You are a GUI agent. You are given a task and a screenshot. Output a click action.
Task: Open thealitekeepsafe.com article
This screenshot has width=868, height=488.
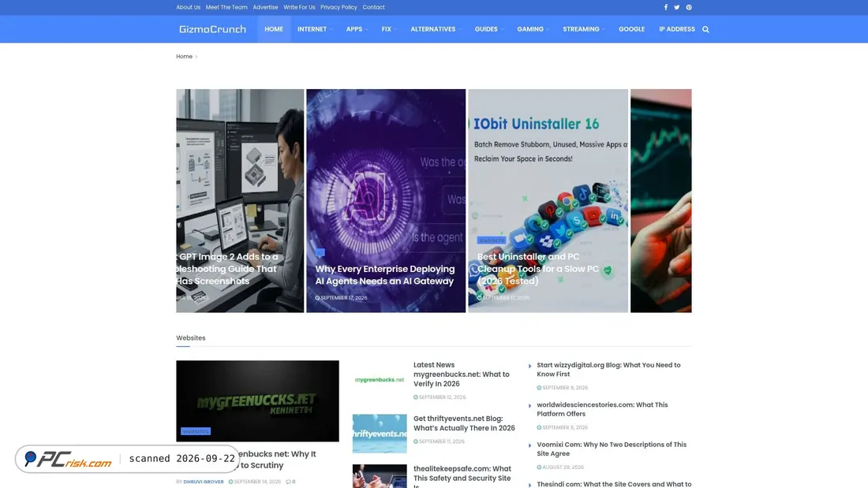tap(462, 477)
